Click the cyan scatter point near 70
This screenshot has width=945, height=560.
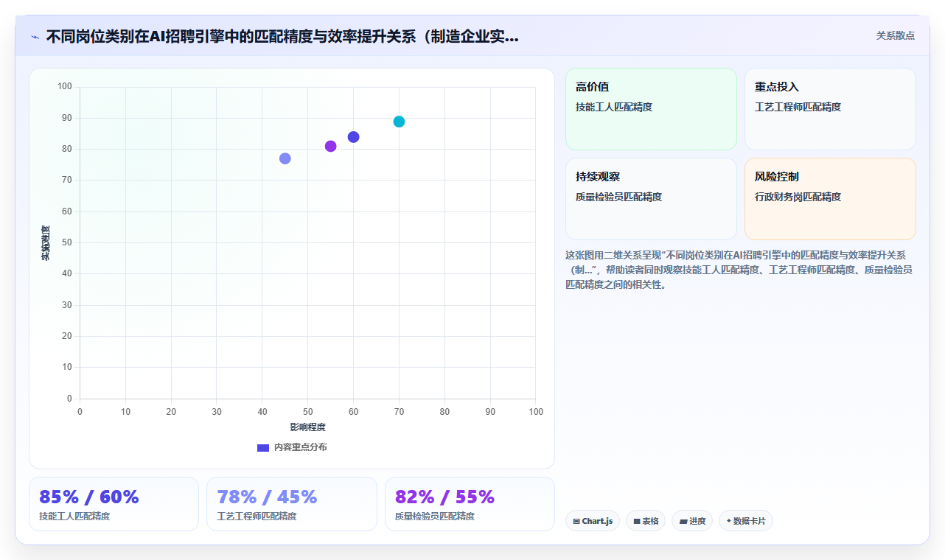click(399, 122)
